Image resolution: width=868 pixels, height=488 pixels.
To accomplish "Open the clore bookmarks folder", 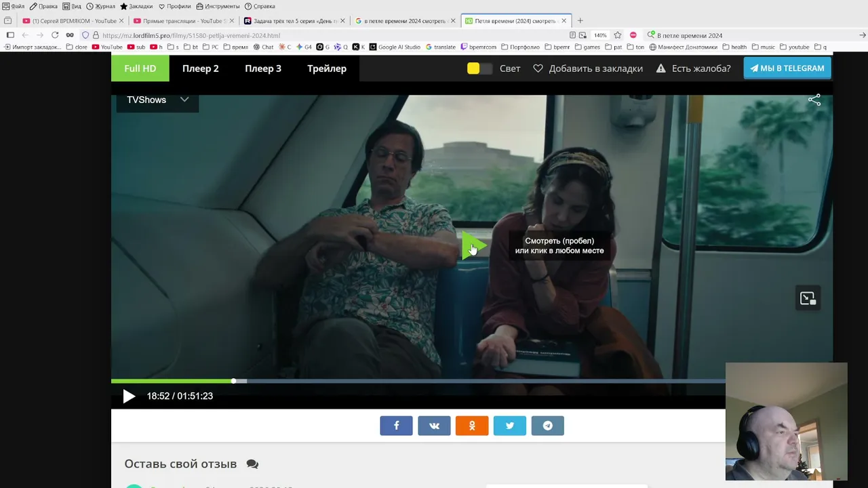I will (x=77, y=47).
